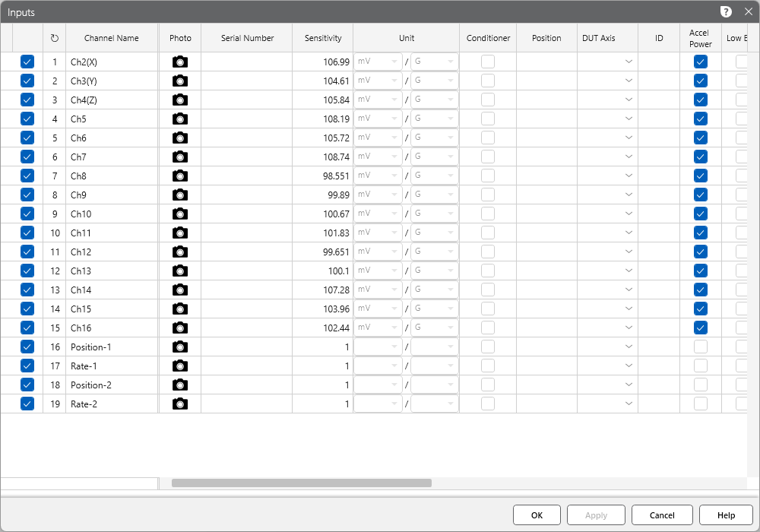Click camera icon for Position-1
This screenshot has height=532, width=760.
coord(179,347)
